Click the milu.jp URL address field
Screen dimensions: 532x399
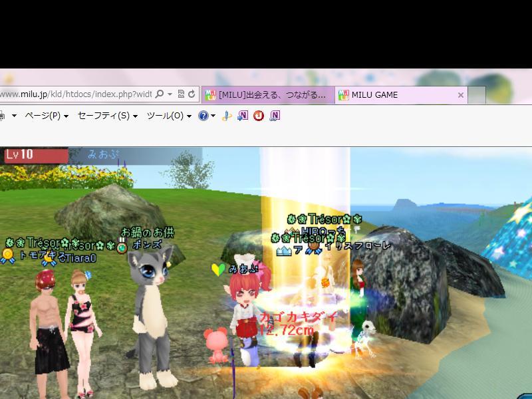click(73, 94)
